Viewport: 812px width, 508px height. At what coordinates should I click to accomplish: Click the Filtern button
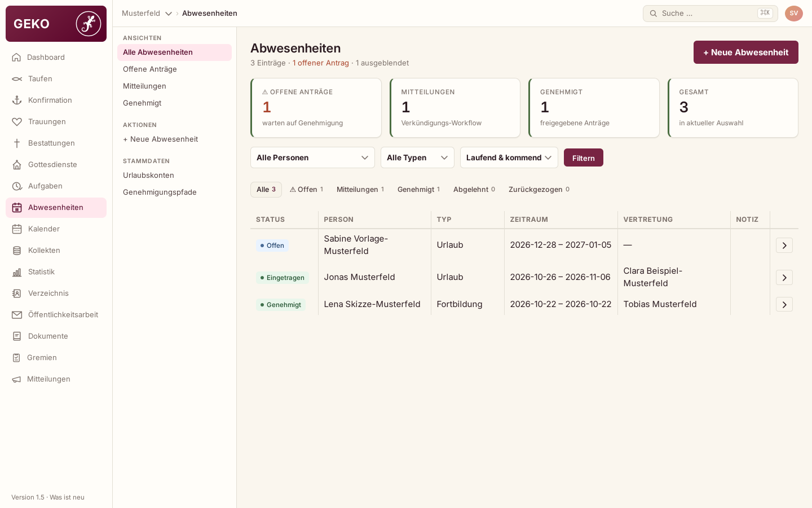pos(584,157)
